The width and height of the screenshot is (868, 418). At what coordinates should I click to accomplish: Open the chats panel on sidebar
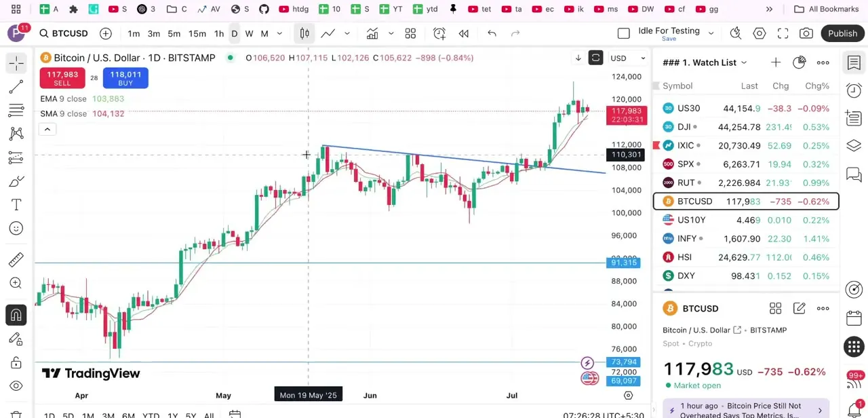854,174
